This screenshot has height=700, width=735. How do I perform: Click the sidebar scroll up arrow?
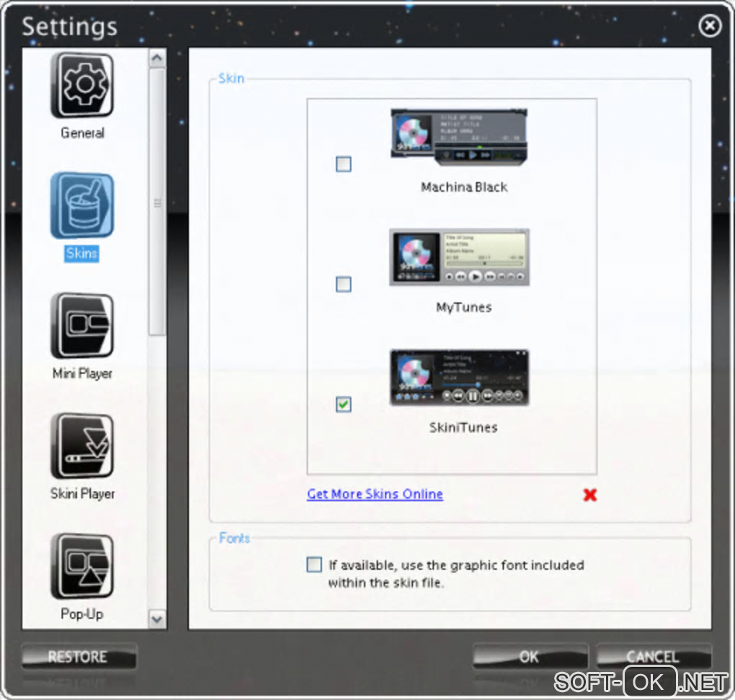click(x=157, y=58)
